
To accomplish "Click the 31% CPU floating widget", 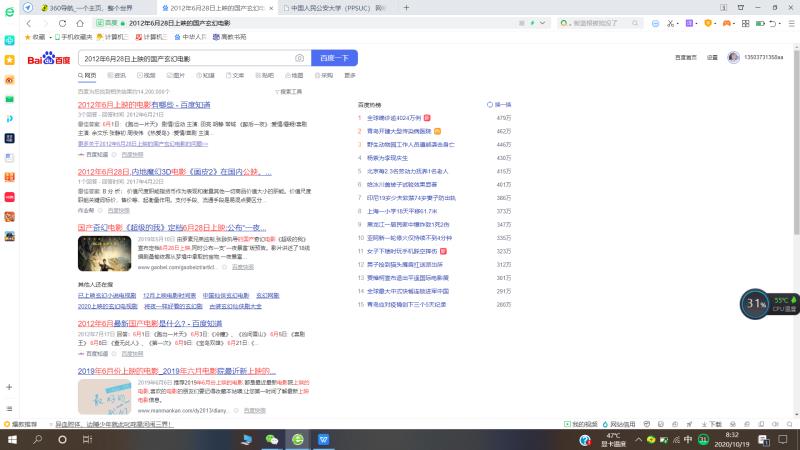I will click(755, 304).
